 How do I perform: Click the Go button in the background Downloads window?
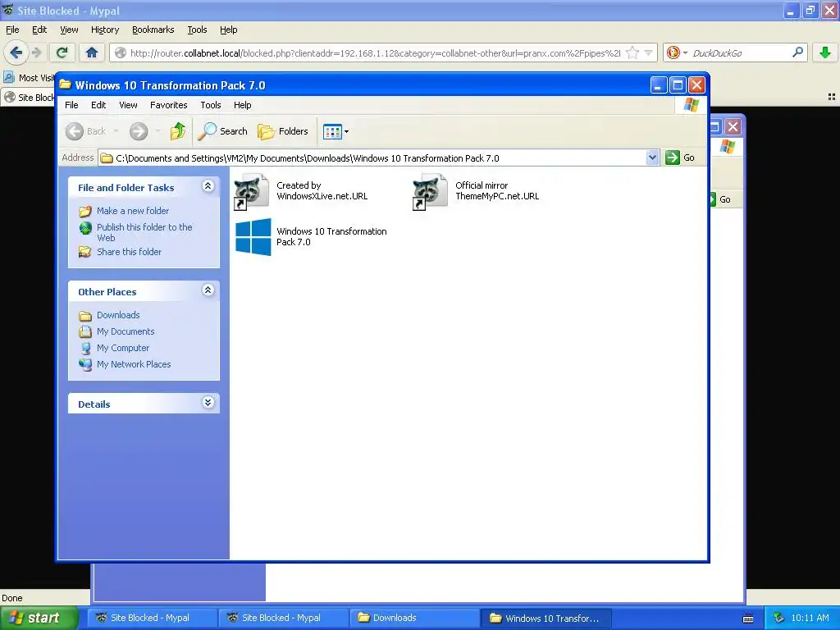pyautogui.click(x=720, y=199)
